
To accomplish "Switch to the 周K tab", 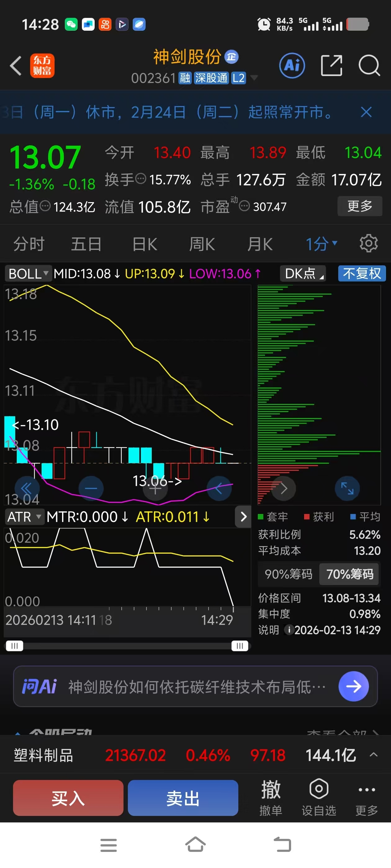I will tap(202, 244).
